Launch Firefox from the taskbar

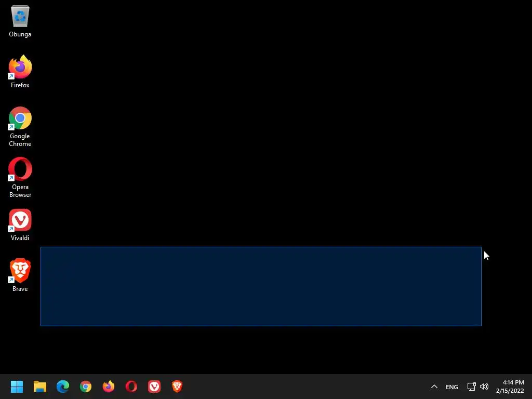coord(109,387)
